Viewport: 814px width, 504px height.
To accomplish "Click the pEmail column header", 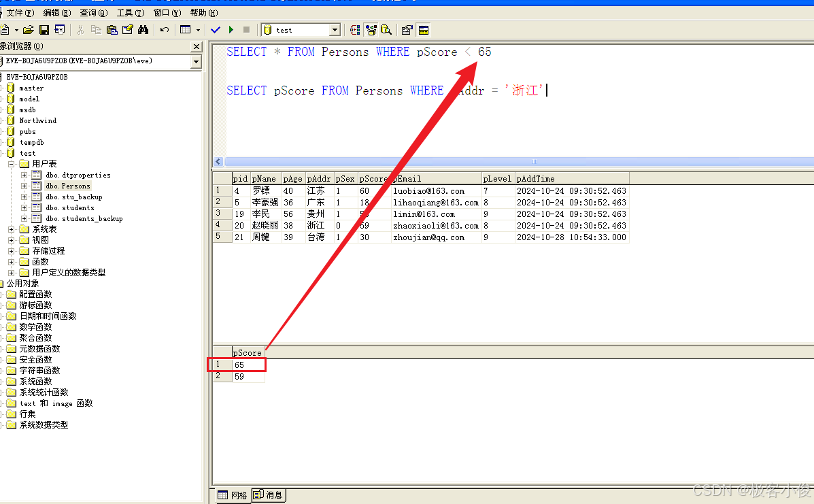I will pyautogui.click(x=436, y=179).
